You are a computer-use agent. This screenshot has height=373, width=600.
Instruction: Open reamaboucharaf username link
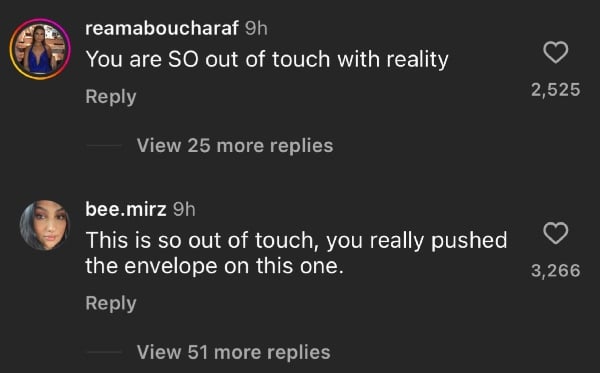click(x=162, y=29)
